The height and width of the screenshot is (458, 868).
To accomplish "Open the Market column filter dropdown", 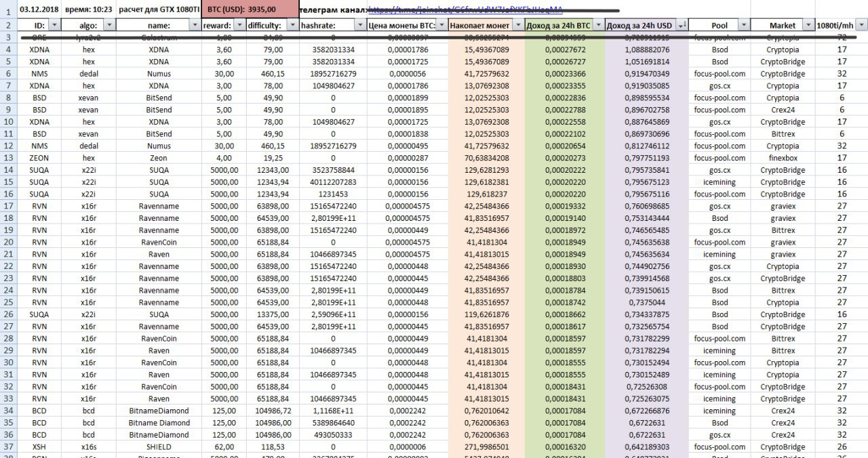I will [807, 25].
